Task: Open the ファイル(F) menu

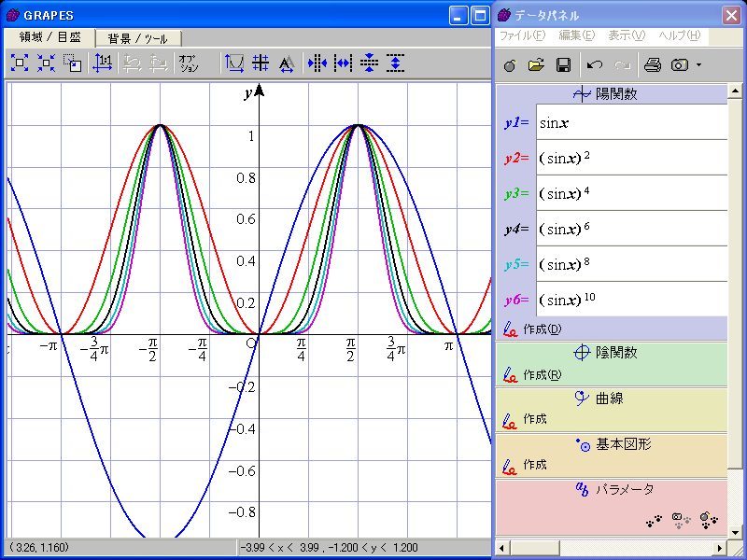Action: click(521, 35)
